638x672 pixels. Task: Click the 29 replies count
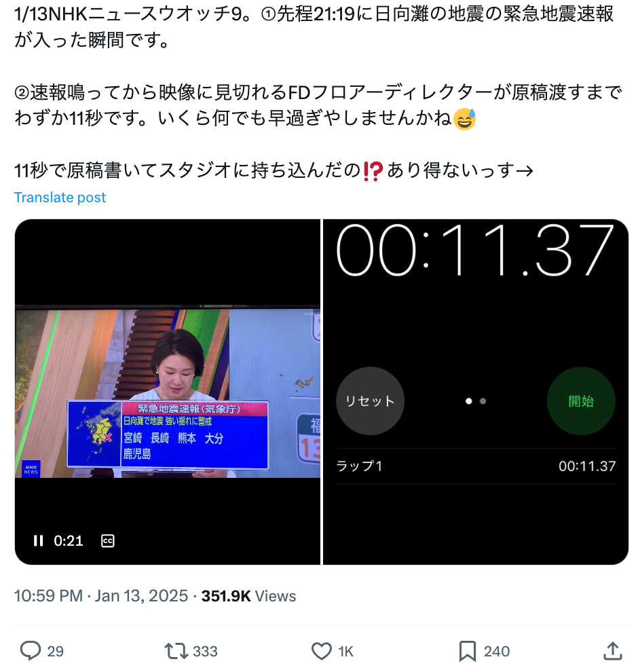[x=55, y=652]
